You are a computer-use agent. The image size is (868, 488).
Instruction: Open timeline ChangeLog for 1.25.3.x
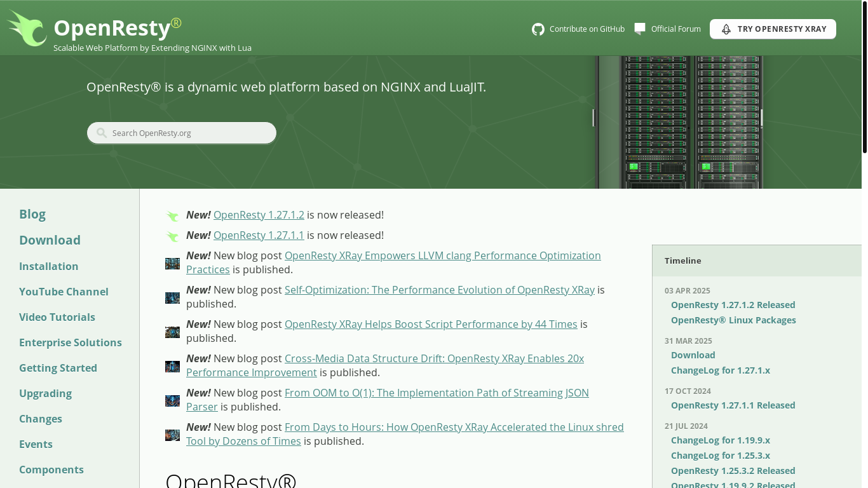pos(720,456)
